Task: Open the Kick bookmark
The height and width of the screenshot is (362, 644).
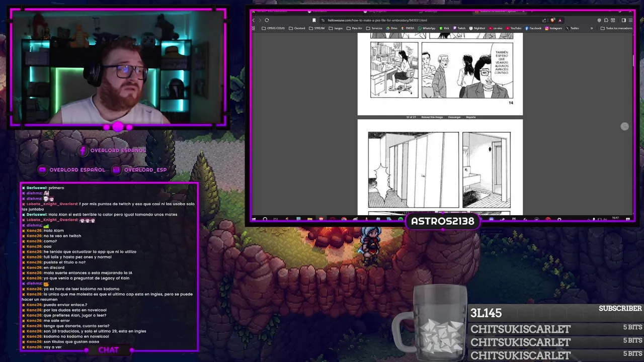Action: (x=444, y=28)
